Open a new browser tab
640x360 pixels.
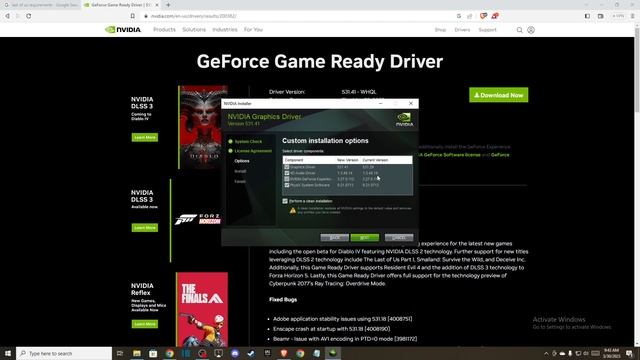click(x=168, y=5)
